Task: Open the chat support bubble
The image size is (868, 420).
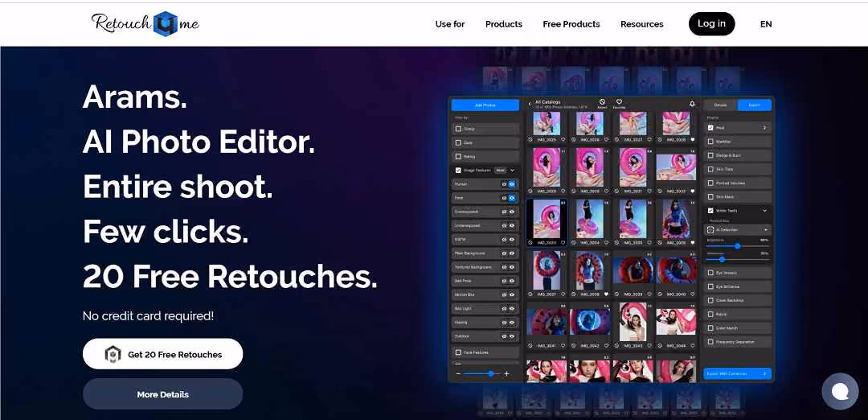Action: coord(840,391)
